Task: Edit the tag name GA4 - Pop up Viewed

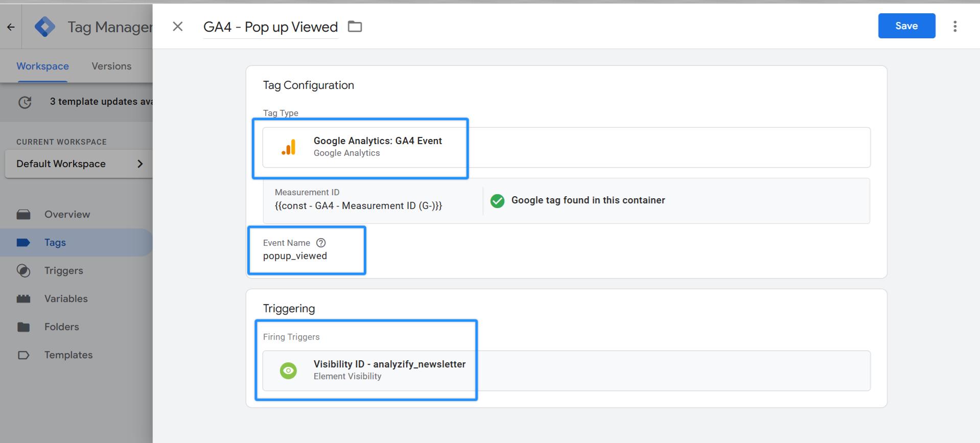Action: (x=270, y=27)
